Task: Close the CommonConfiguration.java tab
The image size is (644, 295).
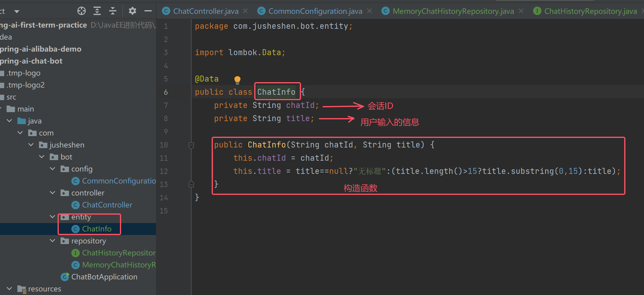Action: tap(369, 11)
